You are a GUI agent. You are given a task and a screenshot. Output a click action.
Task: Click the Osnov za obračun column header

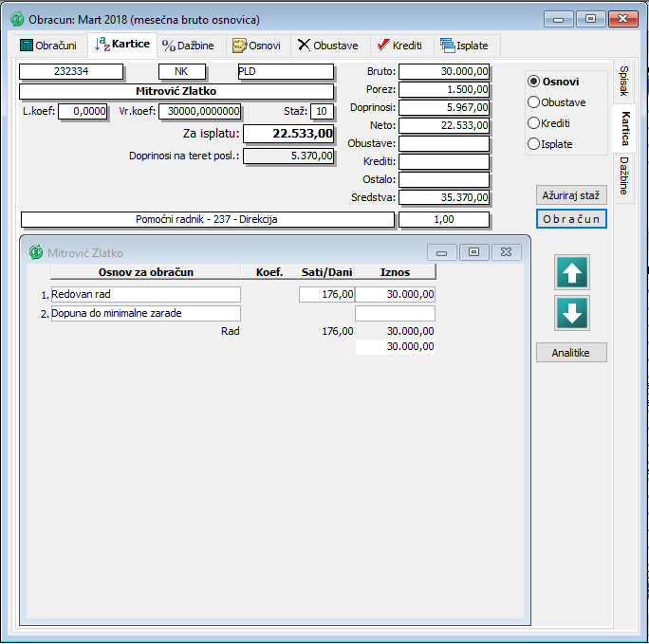tap(146, 272)
